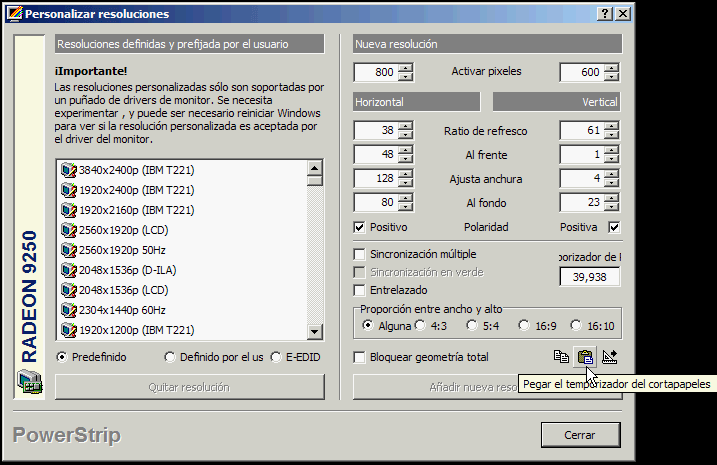Decrease the vertical Al fondo value 23
Viewport: 717px width, 465px height.
(x=611, y=207)
